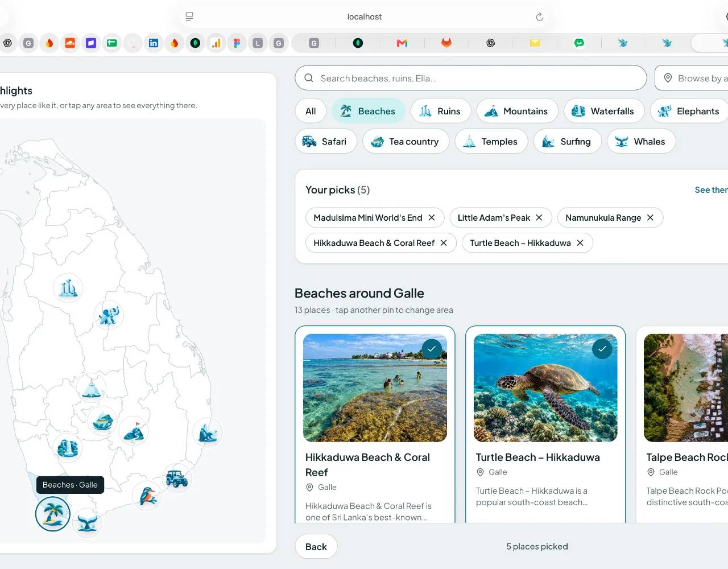This screenshot has width=728, height=569.
Task: Toggle the Ruins filter chip
Action: (x=441, y=111)
